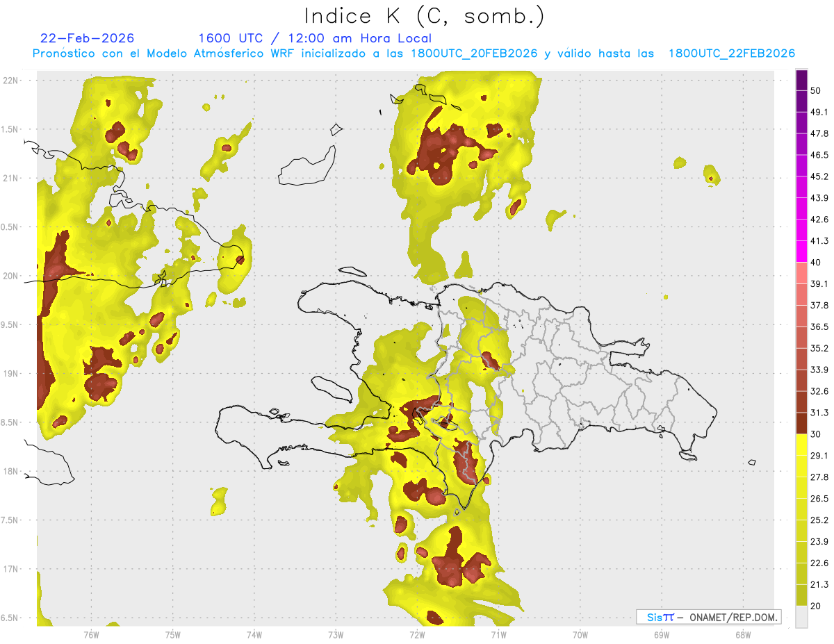Click the '43.9' color scale value
The width and height of the screenshot is (834, 644).
pos(819,198)
